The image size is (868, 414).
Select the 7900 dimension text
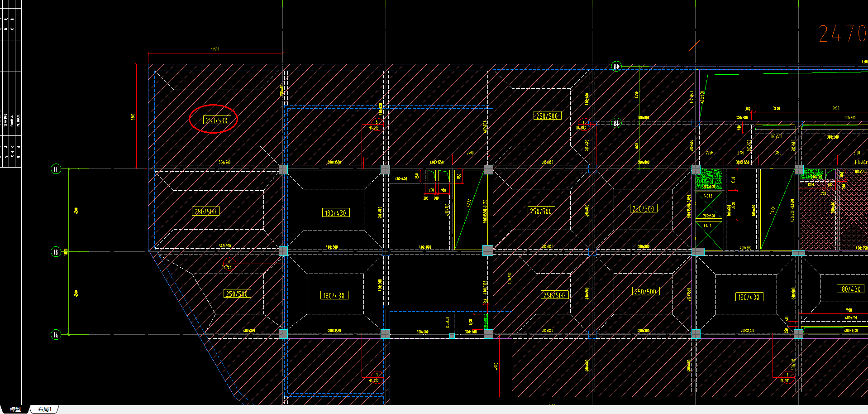click(x=849, y=310)
